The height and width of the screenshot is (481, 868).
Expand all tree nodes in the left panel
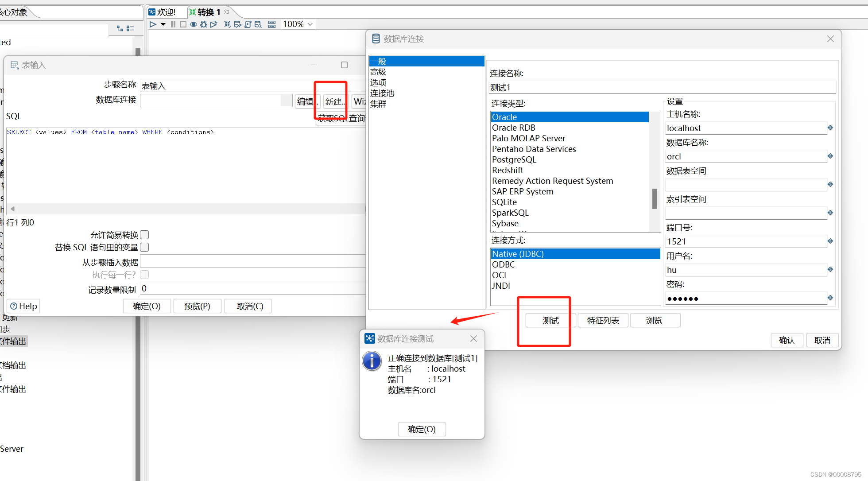pos(120,28)
